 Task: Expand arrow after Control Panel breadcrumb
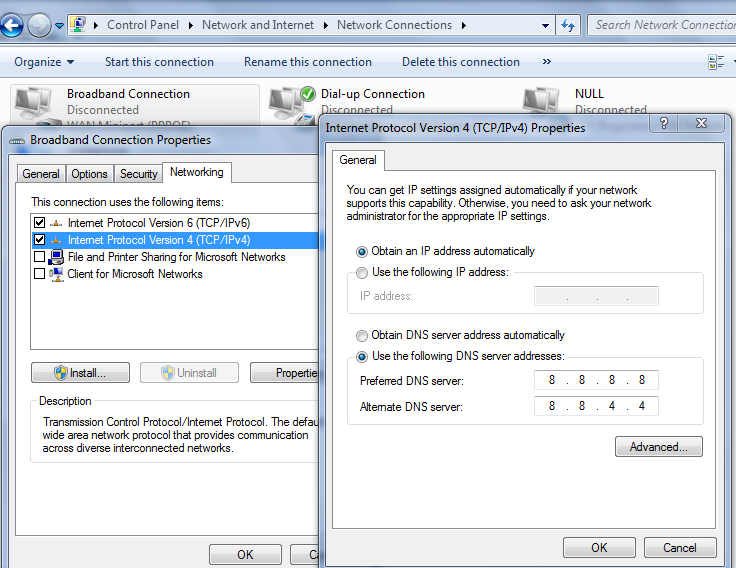[191, 25]
